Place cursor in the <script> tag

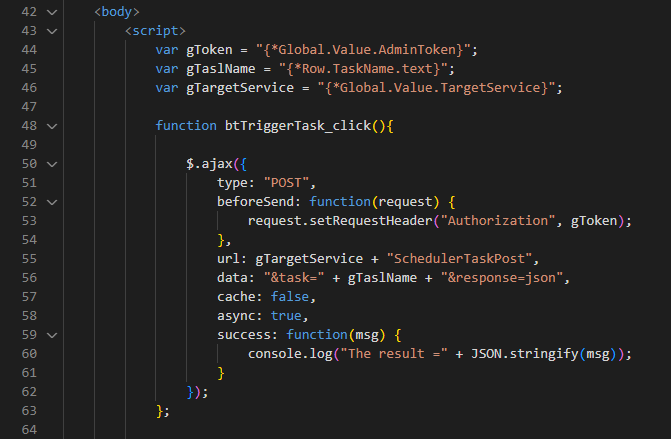point(155,31)
